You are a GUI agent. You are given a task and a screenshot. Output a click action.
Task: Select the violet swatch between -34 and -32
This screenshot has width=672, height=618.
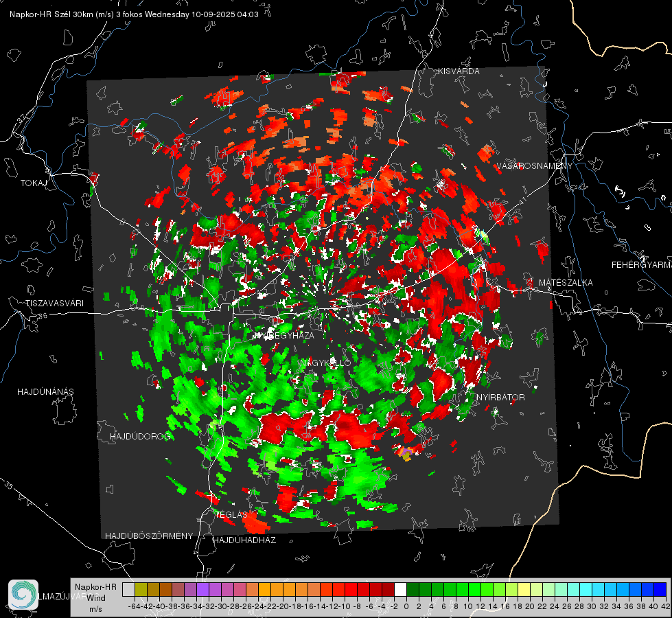click(x=202, y=589)
